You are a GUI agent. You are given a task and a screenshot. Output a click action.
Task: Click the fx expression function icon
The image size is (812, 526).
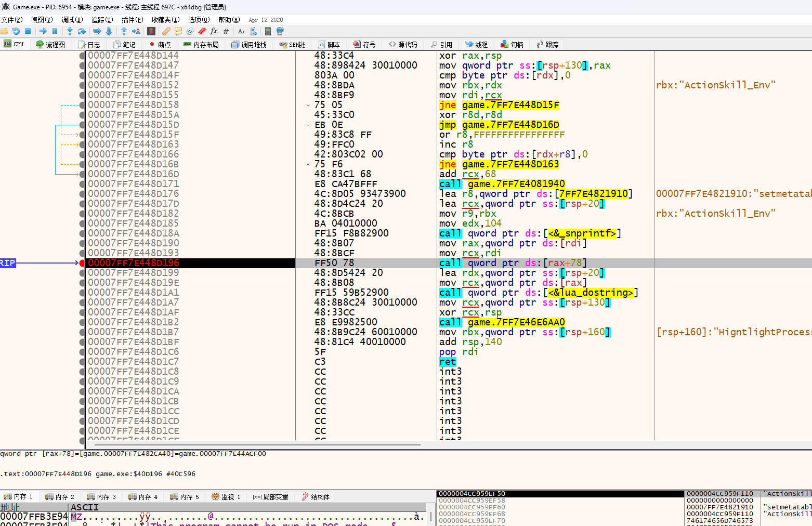[x=214, y=32]
